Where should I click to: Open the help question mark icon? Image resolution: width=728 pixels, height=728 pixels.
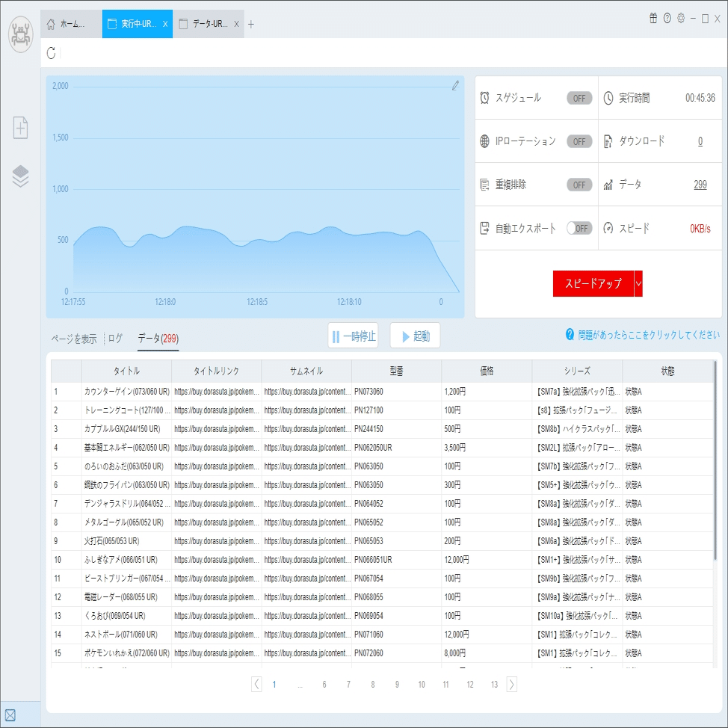pos(667,19)
